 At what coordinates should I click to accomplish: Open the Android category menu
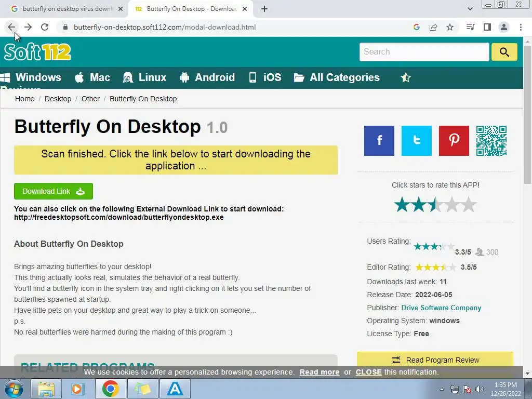(207, 77)
